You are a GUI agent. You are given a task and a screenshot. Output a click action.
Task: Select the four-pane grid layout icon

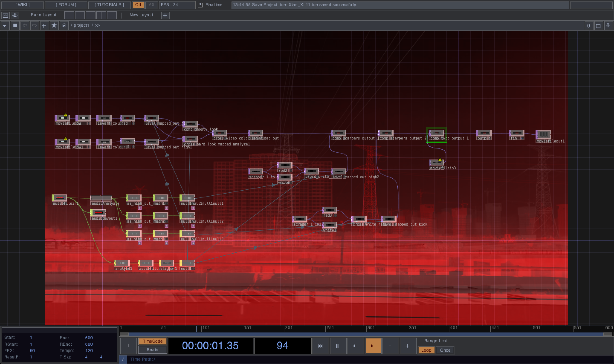pyautogui.click(x=112, y=16)
